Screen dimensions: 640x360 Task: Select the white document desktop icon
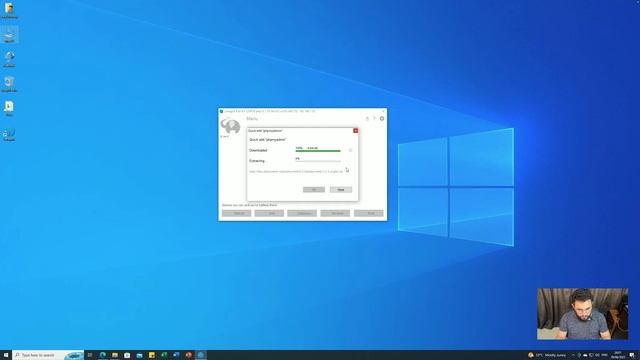click(9, 109)
